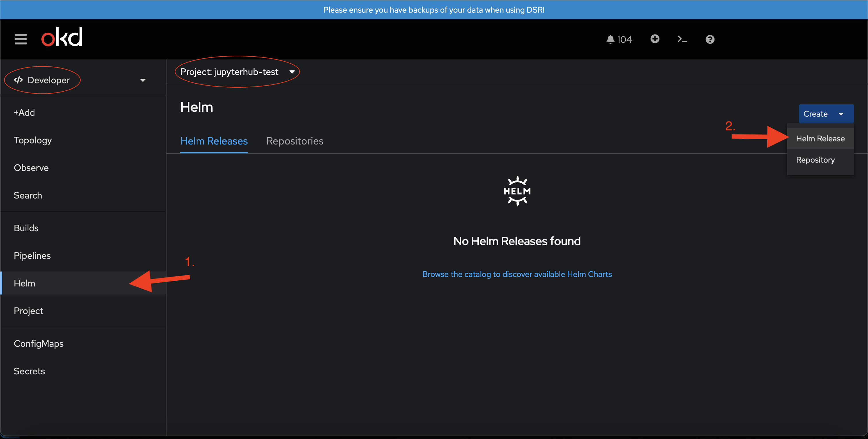Open the help question mark menu
This screenshot has width=868, height=439.
(710, 39)
